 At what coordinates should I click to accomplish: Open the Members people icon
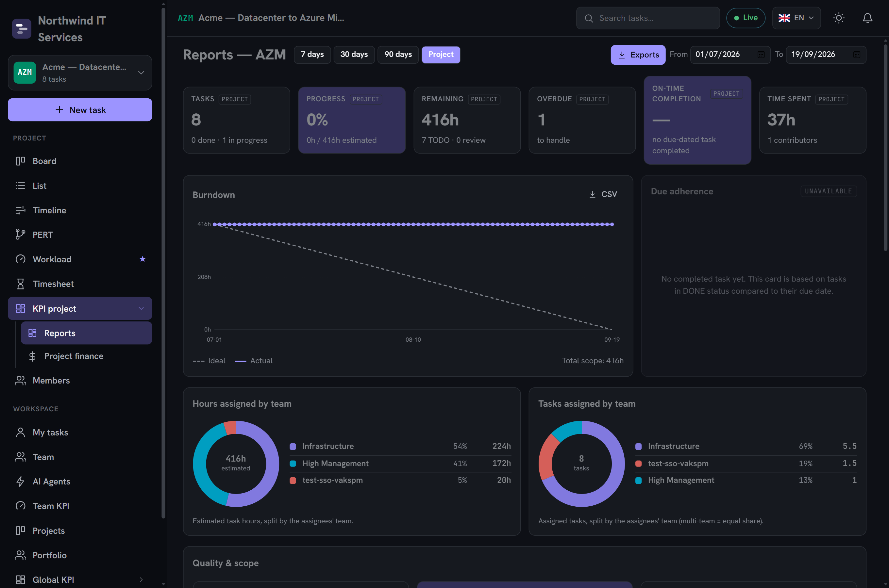point(20,381)
